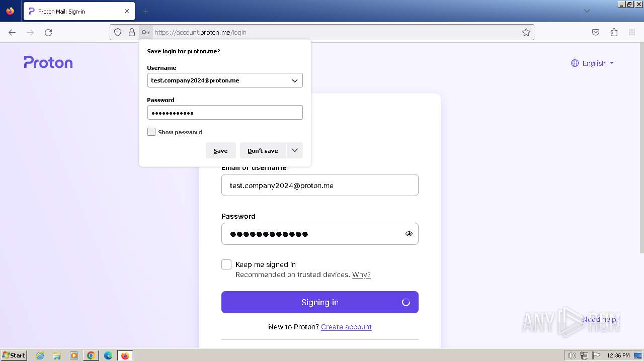Click the password key icon in address bar

coord(145,32)
